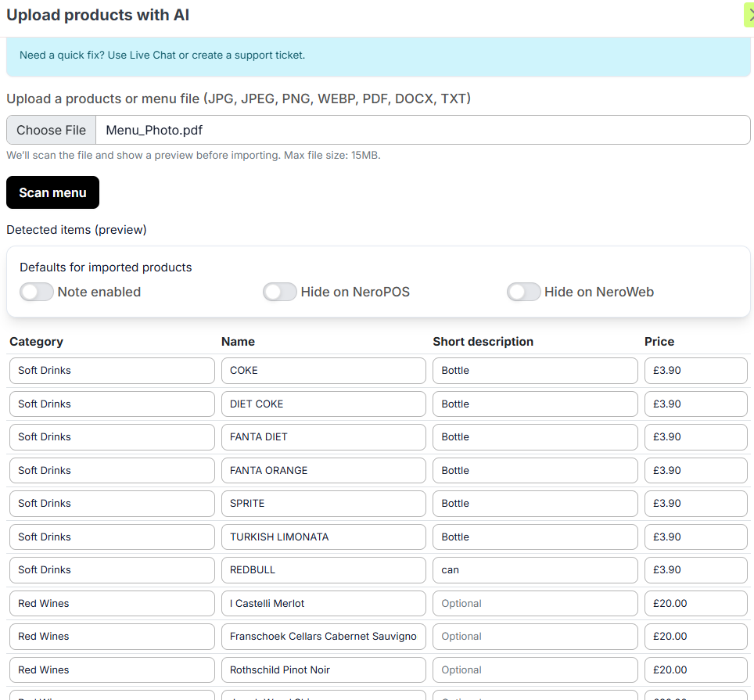Viewport: 754px width, 700px height.
Task: Click the Live Chat support notice banner
Action: point(378,56)
